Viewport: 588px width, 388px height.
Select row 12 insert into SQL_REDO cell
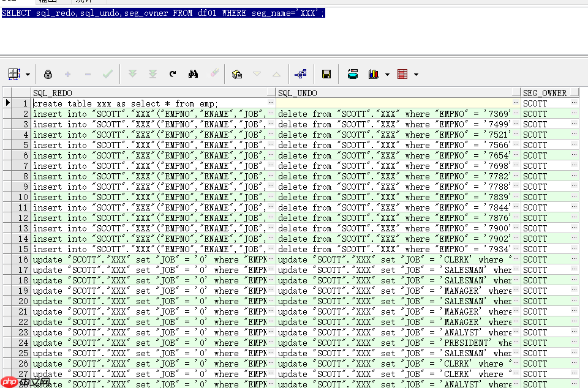coord(149,218)
